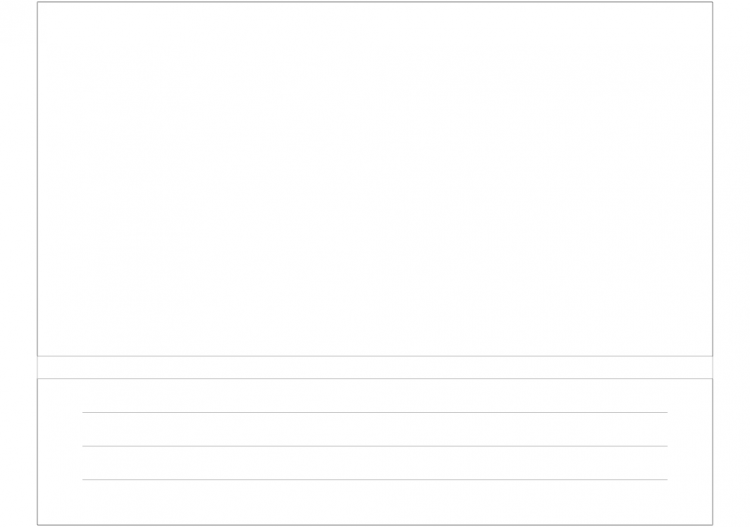Click the top border of the lined writing box

click(375, 379)
